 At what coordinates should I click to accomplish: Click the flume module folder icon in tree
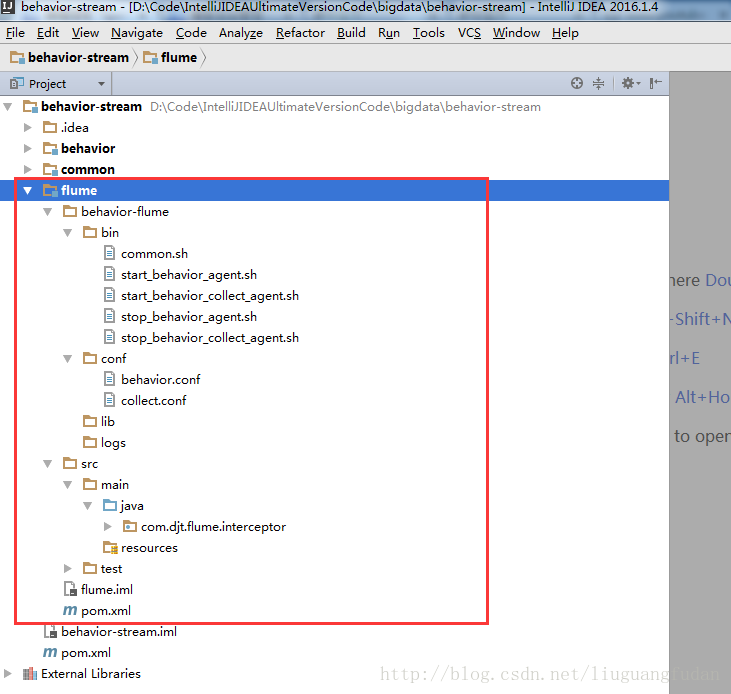[x=50, y=190]
